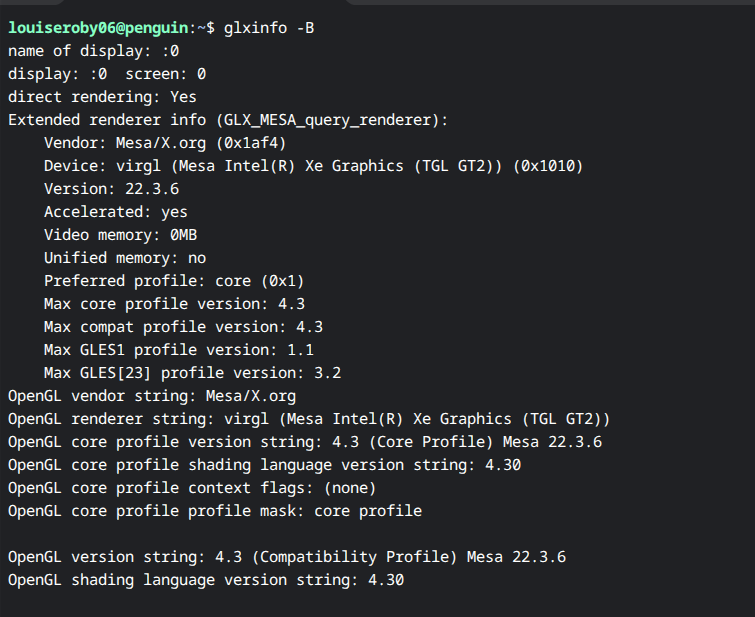Click the 'OpenGL core profile context flags' line
755x617 pixels.
click(x=192, y=488)
